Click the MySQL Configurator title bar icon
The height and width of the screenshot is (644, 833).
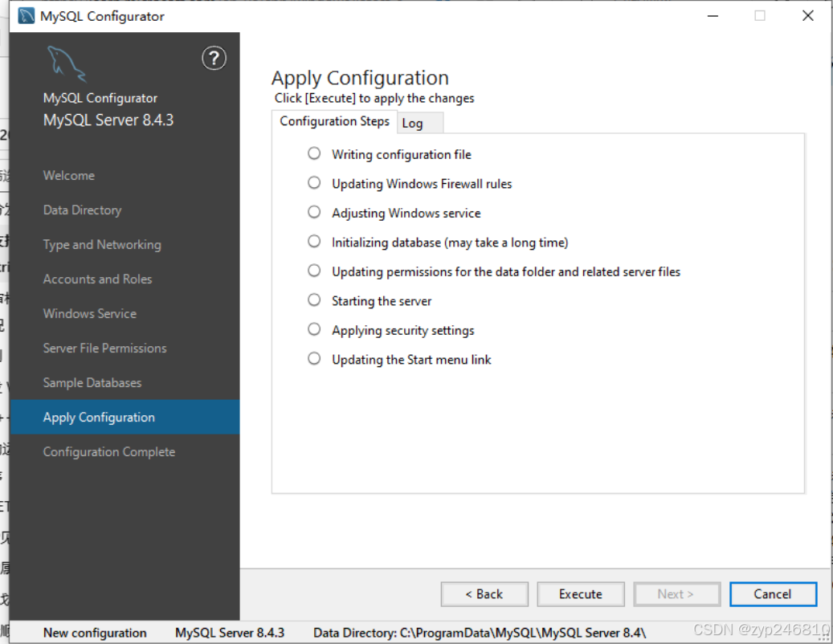tap(26, 16)
